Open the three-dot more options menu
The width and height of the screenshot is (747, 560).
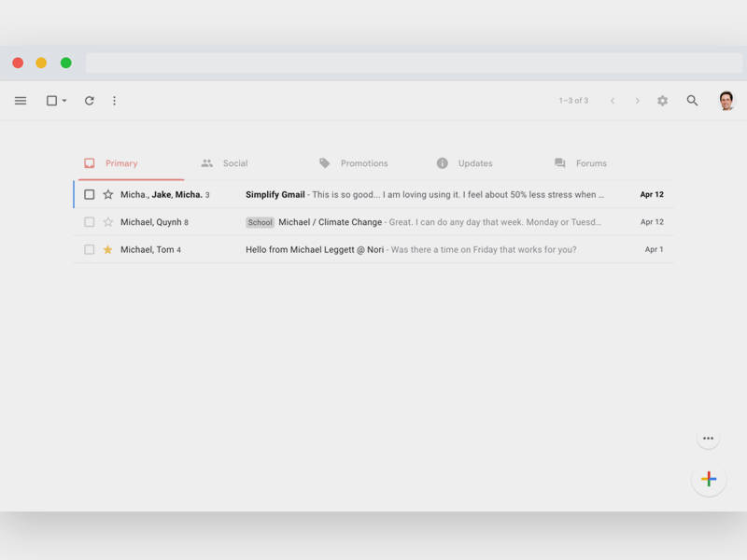115,101
